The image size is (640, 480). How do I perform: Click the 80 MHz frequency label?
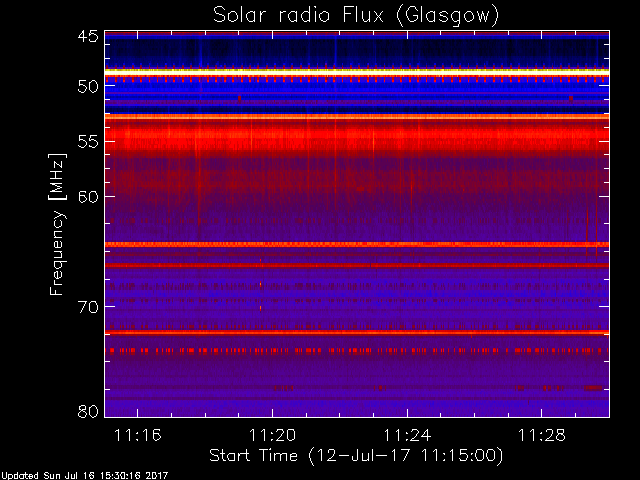(88, 411)
